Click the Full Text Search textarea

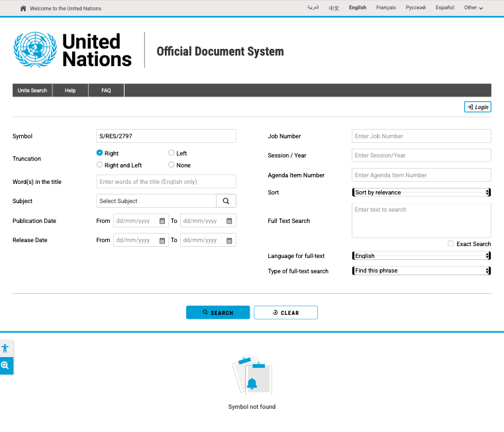point(421,221)
